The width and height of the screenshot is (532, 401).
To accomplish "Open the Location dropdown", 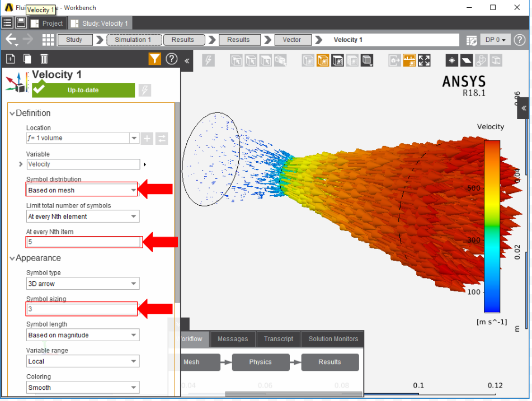I will pos(134,138).
